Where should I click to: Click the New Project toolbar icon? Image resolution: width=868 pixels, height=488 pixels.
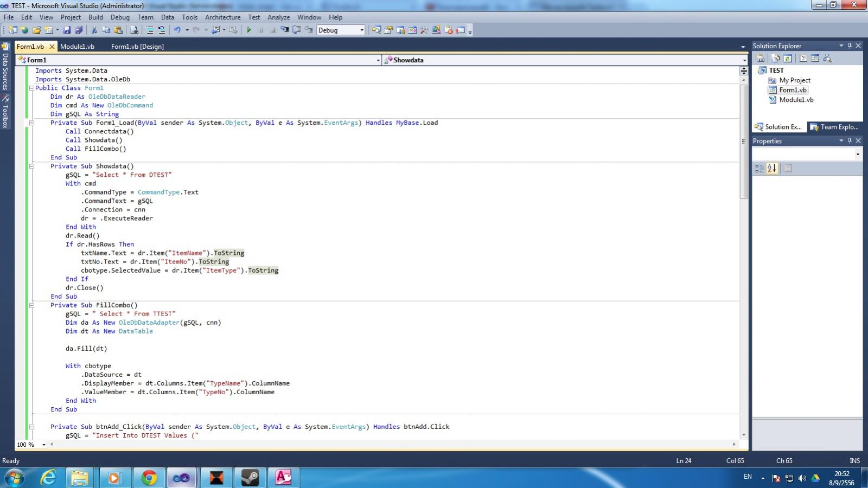12,30
